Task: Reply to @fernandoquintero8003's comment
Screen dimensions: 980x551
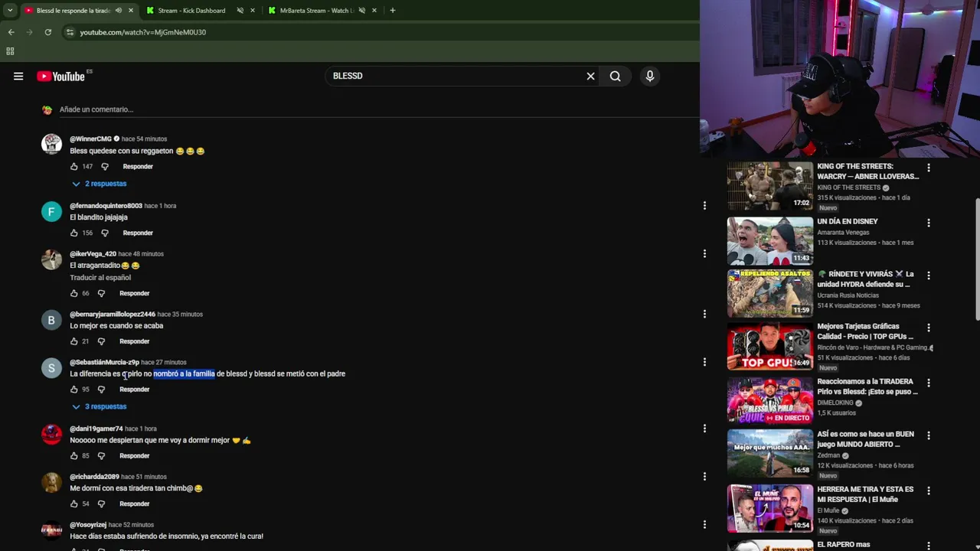Action: tap(138, 233)
